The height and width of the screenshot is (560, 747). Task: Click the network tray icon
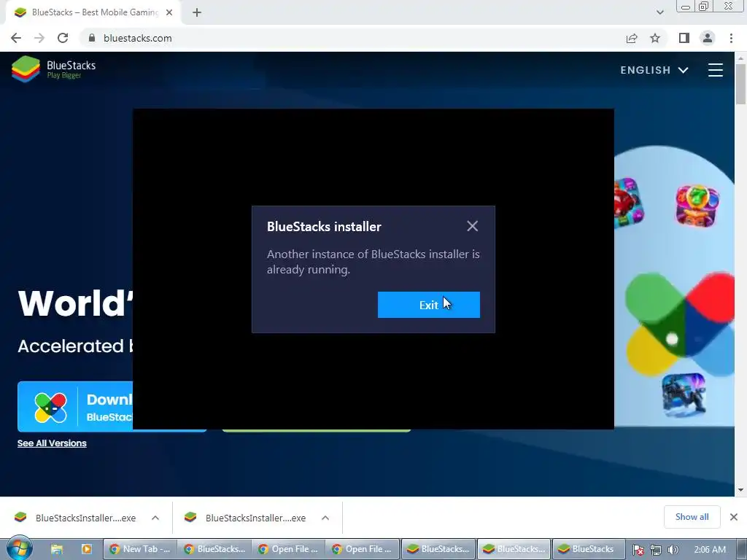pyautogui.click(x=656, y=550)
